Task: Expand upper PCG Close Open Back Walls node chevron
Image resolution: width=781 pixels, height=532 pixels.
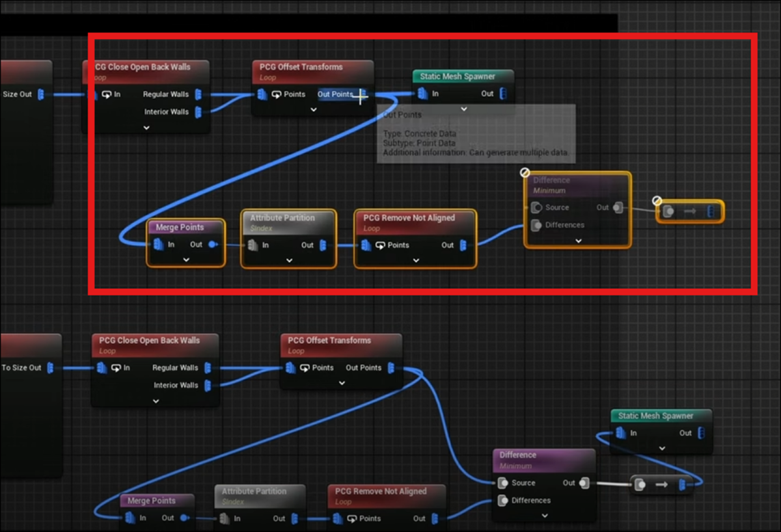Action: 146,127
